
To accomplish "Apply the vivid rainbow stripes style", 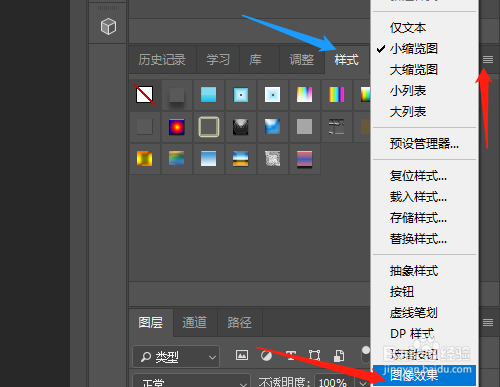I will click(x=336, y=95).
